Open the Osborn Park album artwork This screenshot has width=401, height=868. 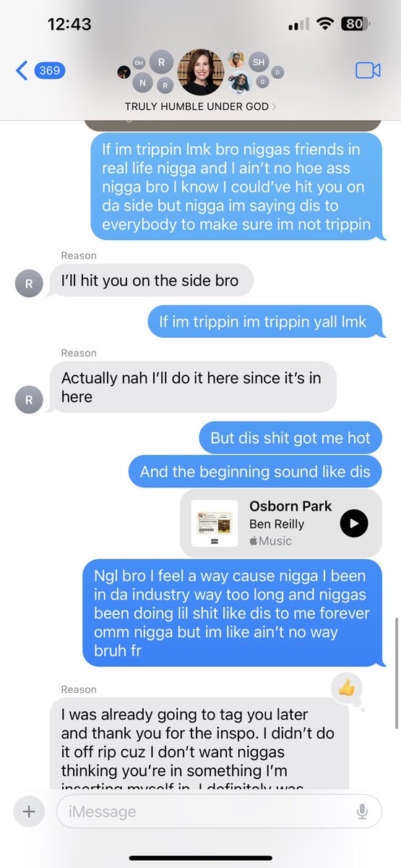coord(215,523)
